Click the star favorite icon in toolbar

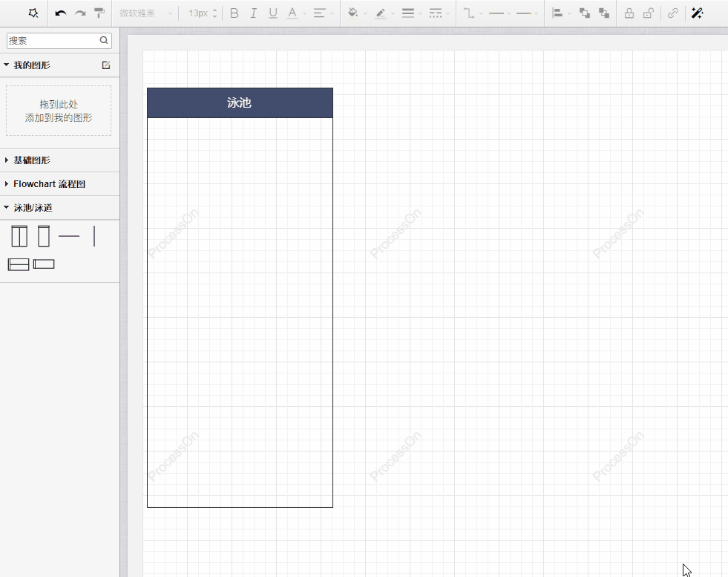coord(33,13)
